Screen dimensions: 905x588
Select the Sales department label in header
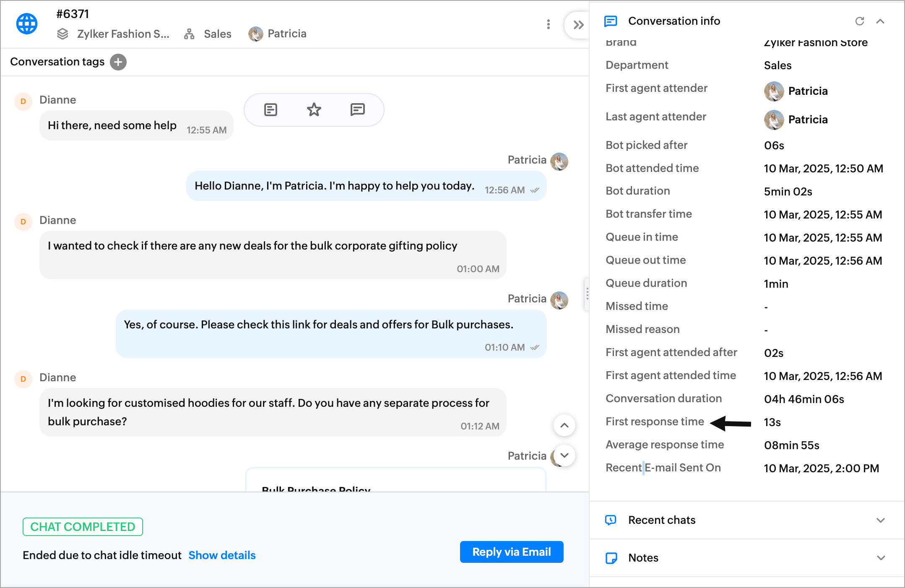click(x=217, y=34)
